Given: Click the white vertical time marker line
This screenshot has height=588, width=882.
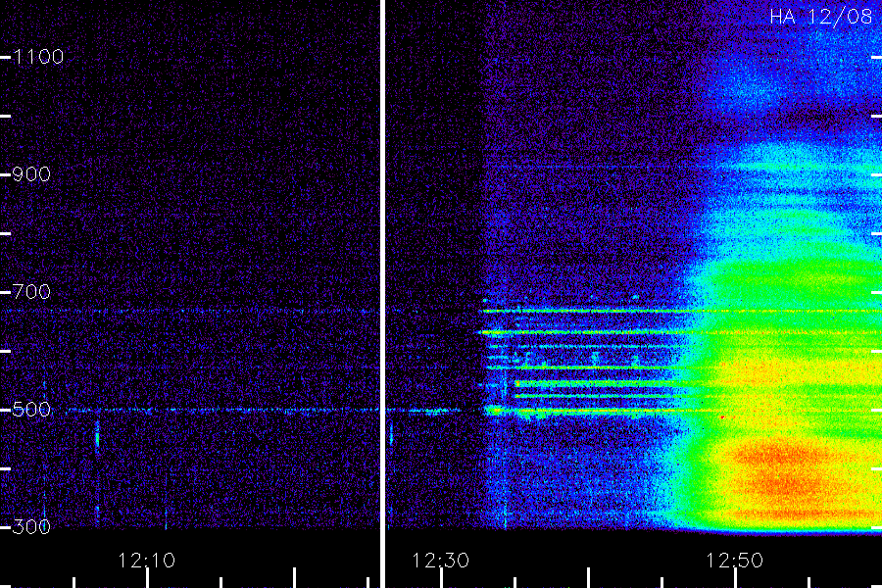Looking at the screenshot, I should pyautogui.click(x=382, y=294).
